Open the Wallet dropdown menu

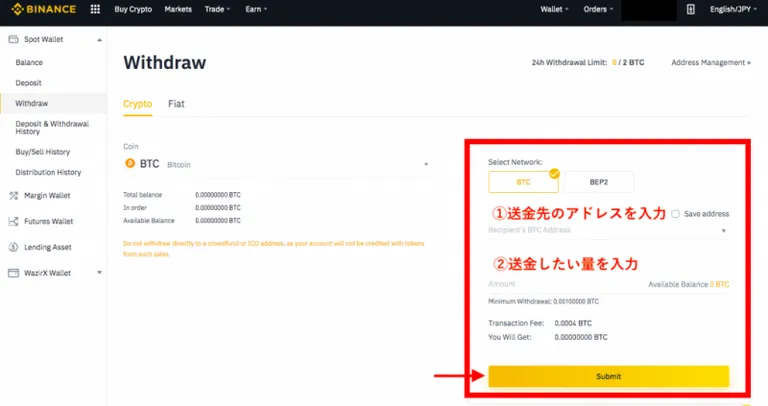click(x=554, y=9)
